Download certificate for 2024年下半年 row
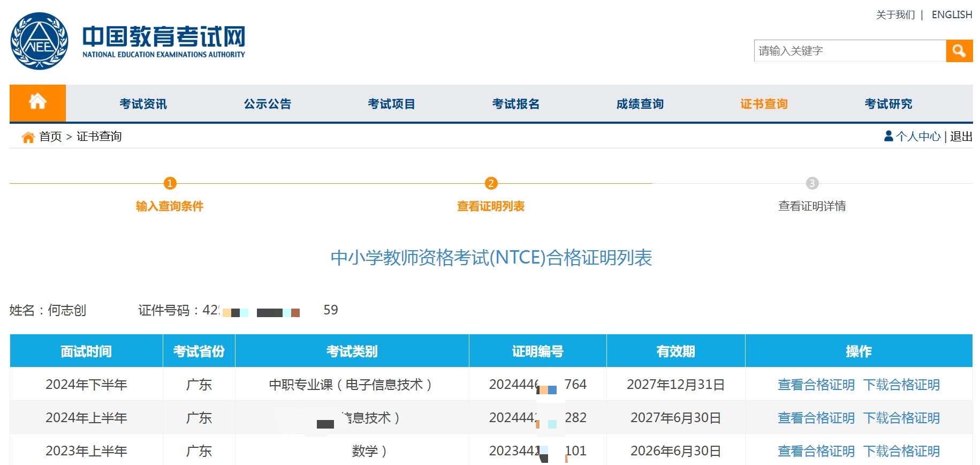Screen dimensions: 980x465 [x=901, y=385]
